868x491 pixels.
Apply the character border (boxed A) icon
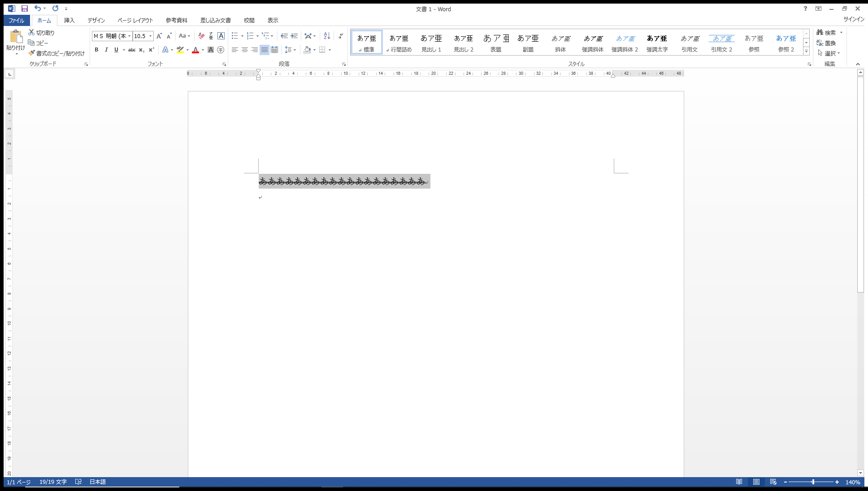coord(221,36)
